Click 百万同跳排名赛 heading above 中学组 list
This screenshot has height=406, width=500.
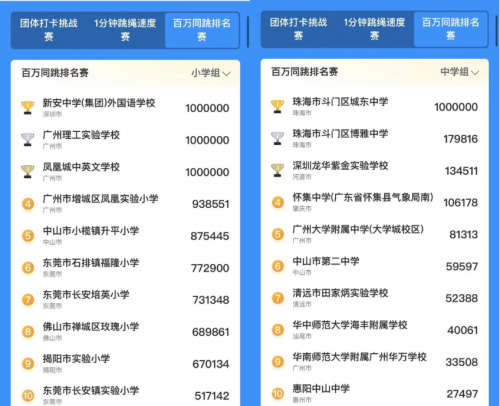click(x=304, y=72)
